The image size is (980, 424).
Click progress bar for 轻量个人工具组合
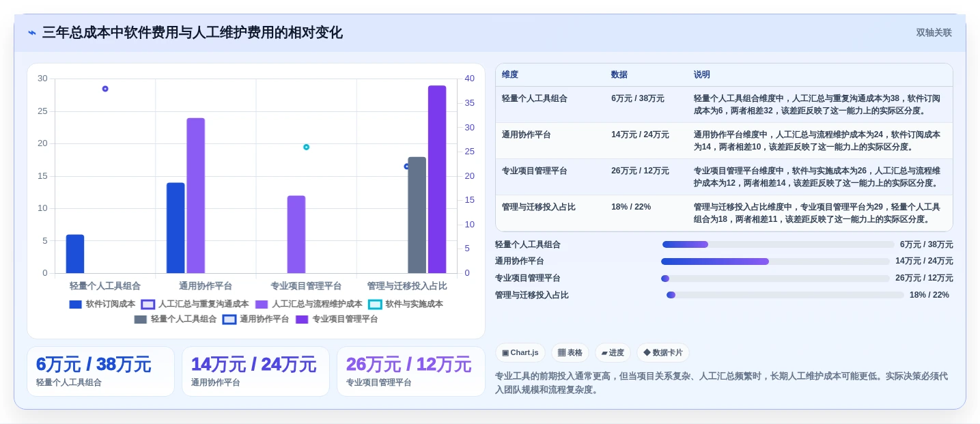(x=778, y=244)
